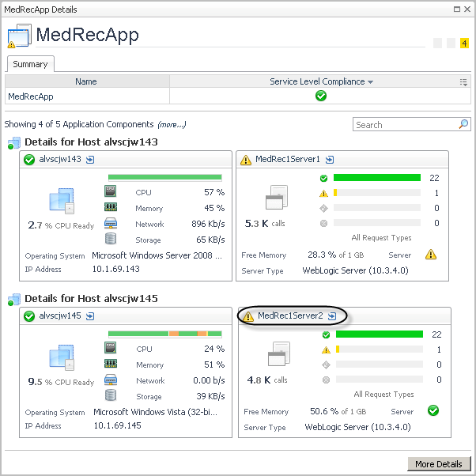Screen dimensions: 476x476
Task: Click the alvscjw143 health history bar
Action: [x=164, y=177]
